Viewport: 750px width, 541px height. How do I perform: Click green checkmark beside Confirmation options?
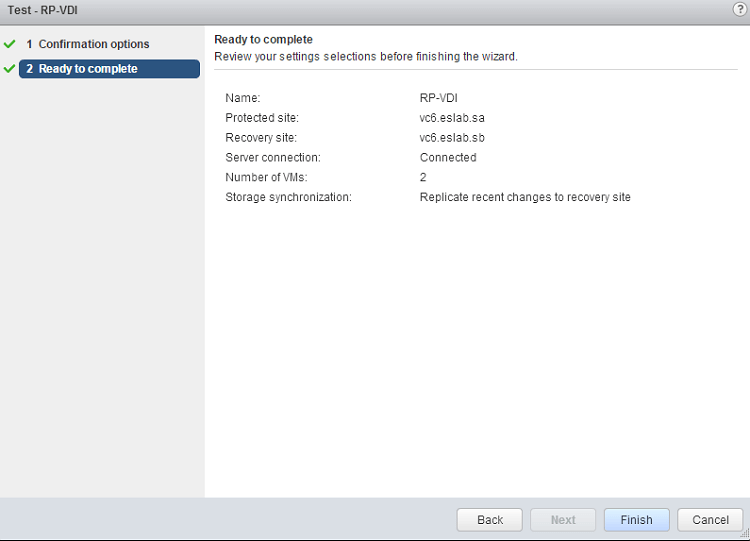[10, 44]
